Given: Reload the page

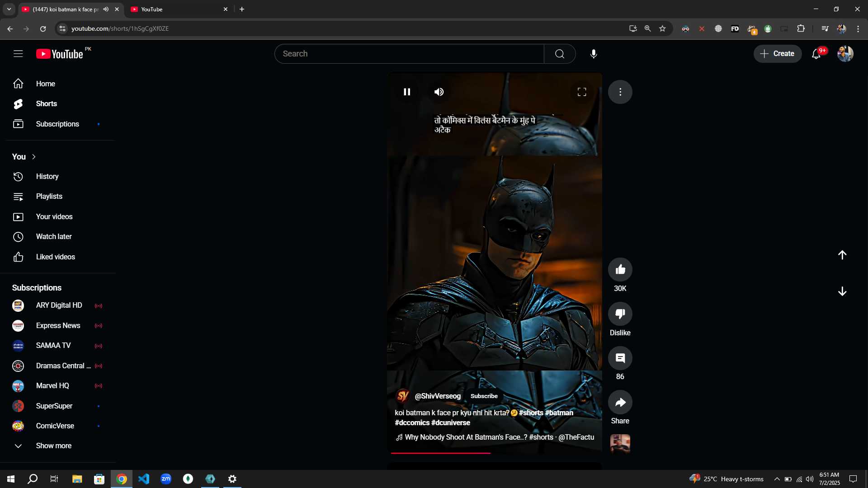Looking at the screenshot, I should click(x=43, y=28).
